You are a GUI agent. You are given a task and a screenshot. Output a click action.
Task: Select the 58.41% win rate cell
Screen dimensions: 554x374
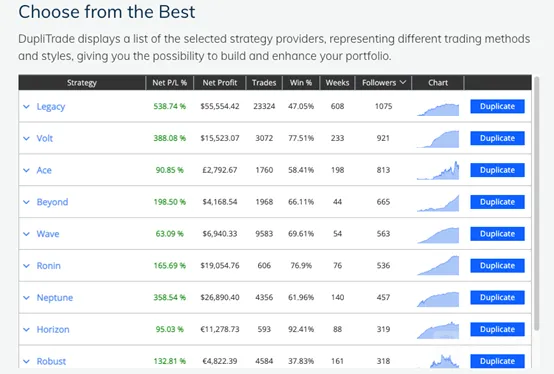(x=301, y=170)
